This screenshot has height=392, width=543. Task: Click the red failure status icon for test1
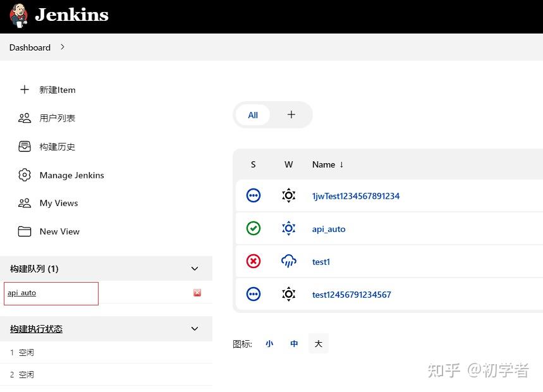coord(253,261)
